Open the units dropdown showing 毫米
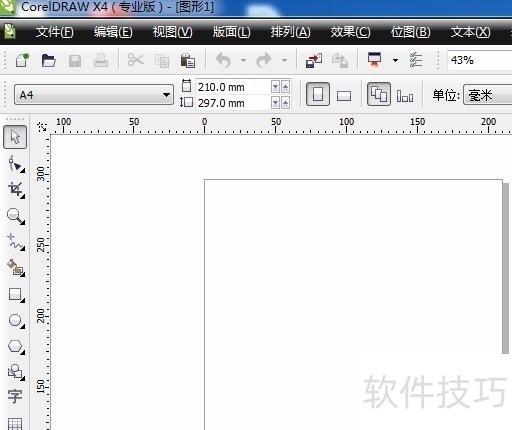Screen dimensions: 512x430 tap(487, 95)
